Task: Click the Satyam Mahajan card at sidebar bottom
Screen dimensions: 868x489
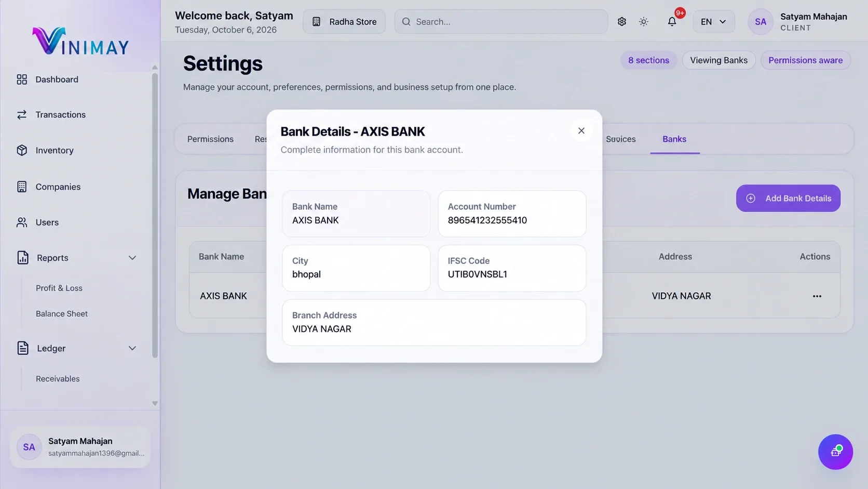Action: (80, 447)
